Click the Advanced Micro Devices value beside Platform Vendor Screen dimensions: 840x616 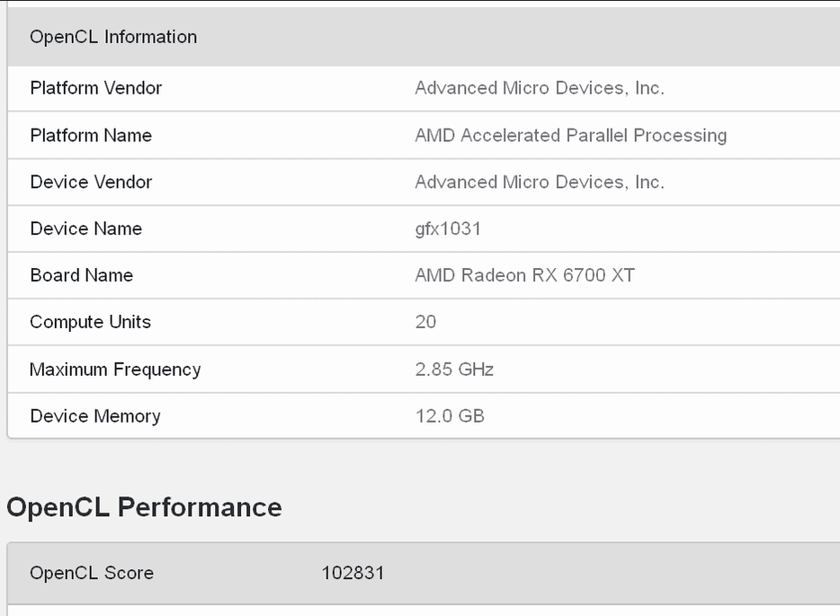[540, 88]
